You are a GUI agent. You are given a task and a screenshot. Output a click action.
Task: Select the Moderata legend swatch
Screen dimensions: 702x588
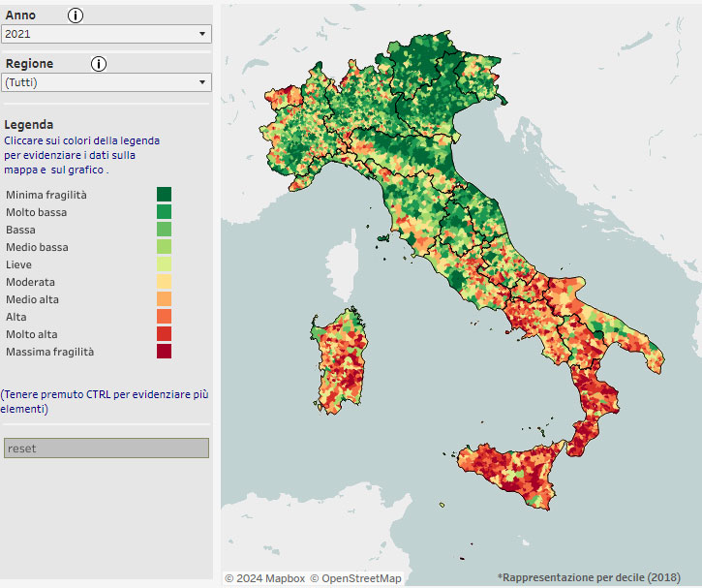pos(164,282)
